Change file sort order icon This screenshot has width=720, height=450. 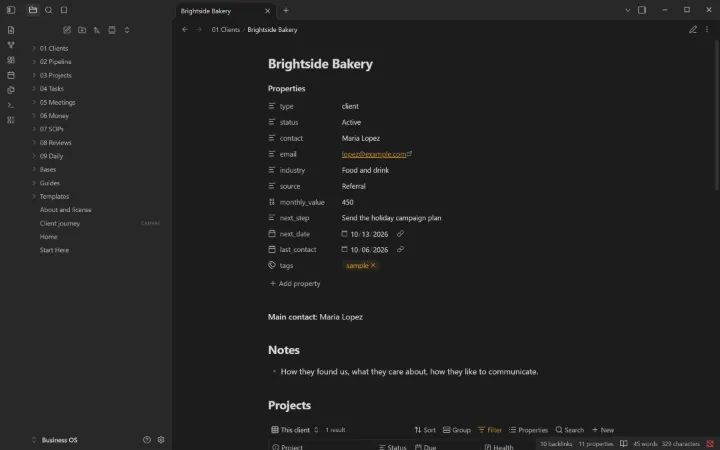(97, 30)
